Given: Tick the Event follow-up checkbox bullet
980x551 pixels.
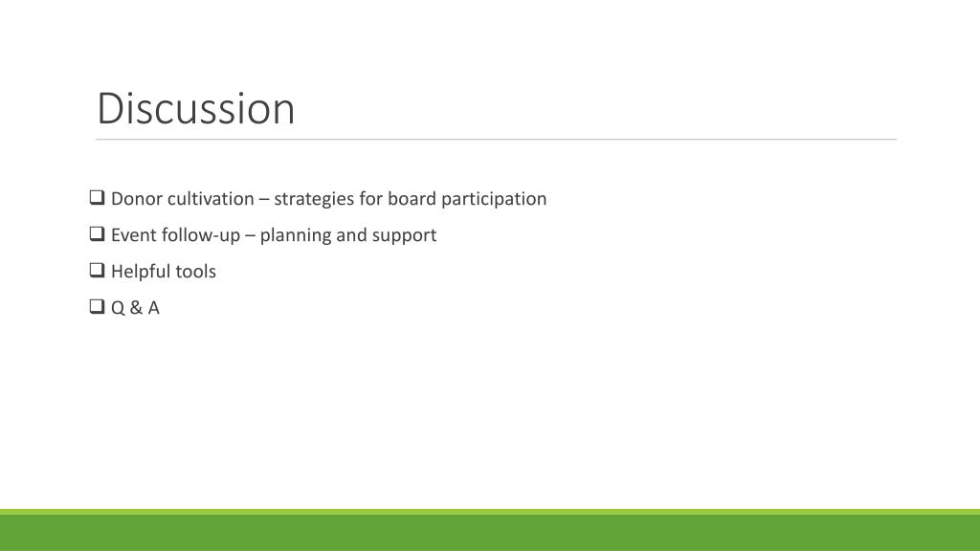Looking at the screenshot, I should [x=97, y=233].
